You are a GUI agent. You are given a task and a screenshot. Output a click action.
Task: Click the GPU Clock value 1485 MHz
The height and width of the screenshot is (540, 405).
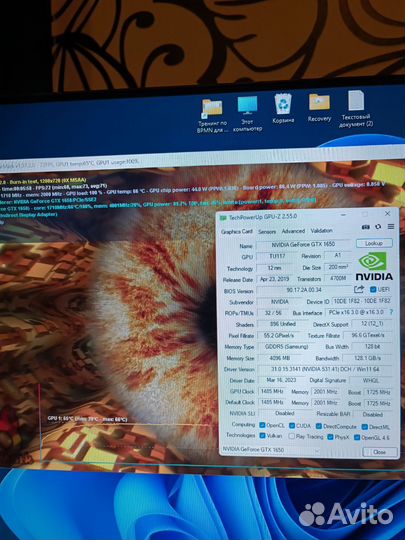272,392
